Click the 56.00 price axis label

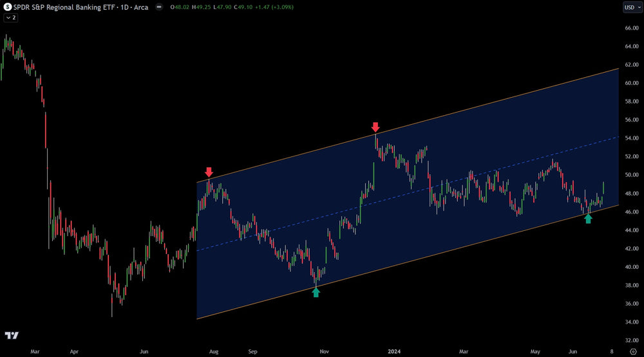click(x=632, y=120)
